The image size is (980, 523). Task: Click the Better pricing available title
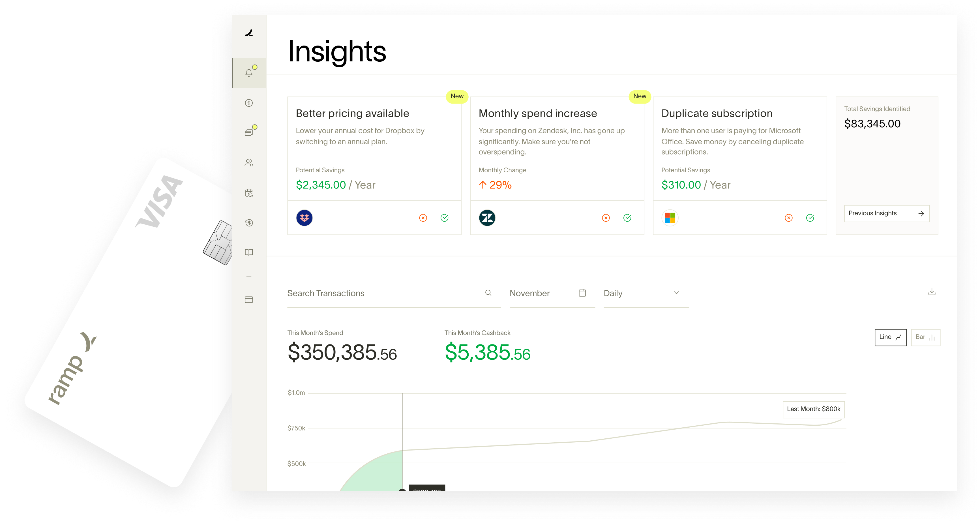pyautogui.click(x=352, y=113)
